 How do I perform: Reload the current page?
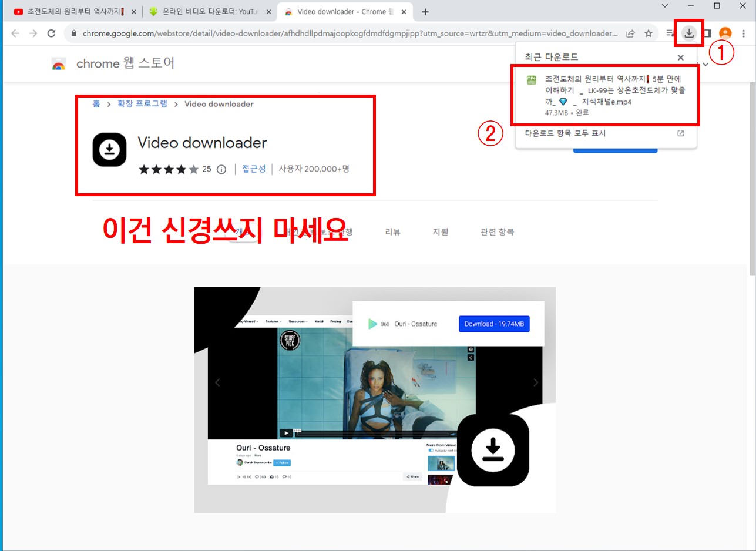(x=51, y=33)
